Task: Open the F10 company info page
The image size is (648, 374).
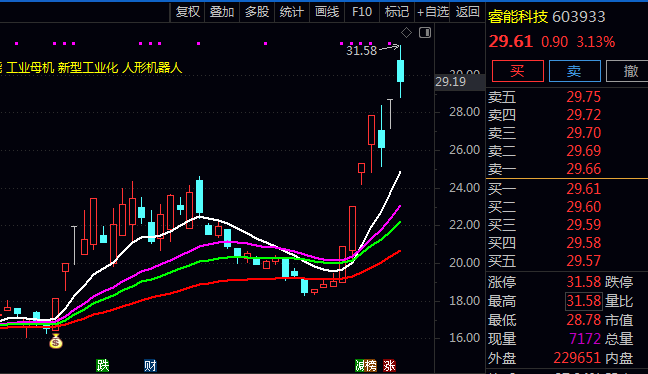Action: click(362, 12)
